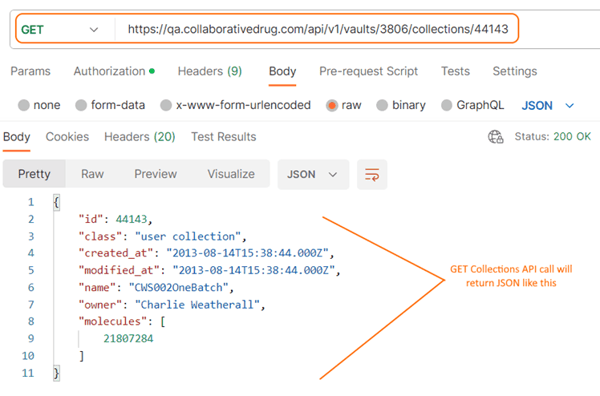Image resolution: width=600 pixels, height=396 pixels.
Task: Open the response JSON format dropdown
Action: click(x=313, y=174)
